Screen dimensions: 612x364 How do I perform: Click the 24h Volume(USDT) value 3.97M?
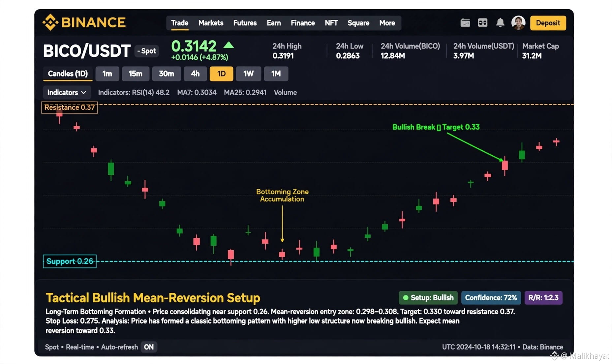pyautogui.click(x=463, y=56)
